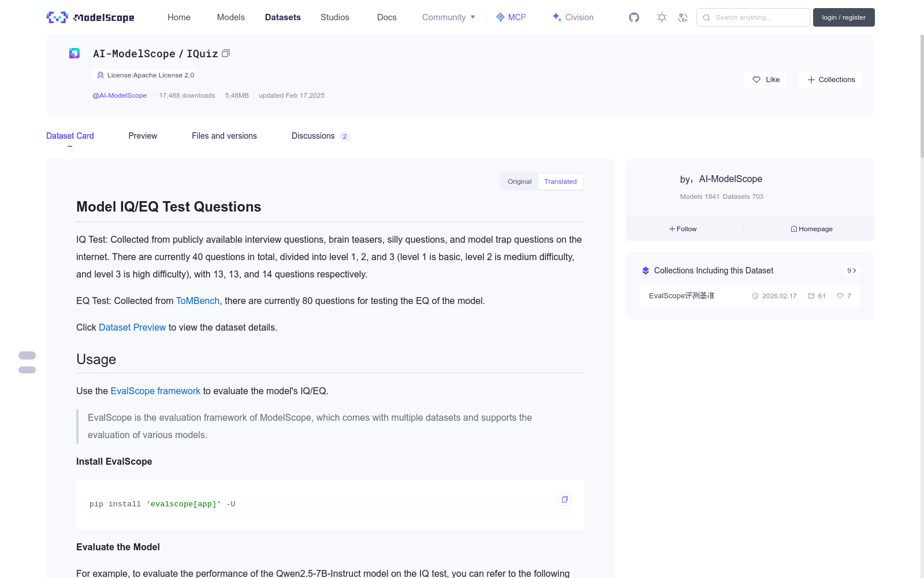Switch site language with translate icon
Viewport: 924px width, 578px height.
coord(683,17)
